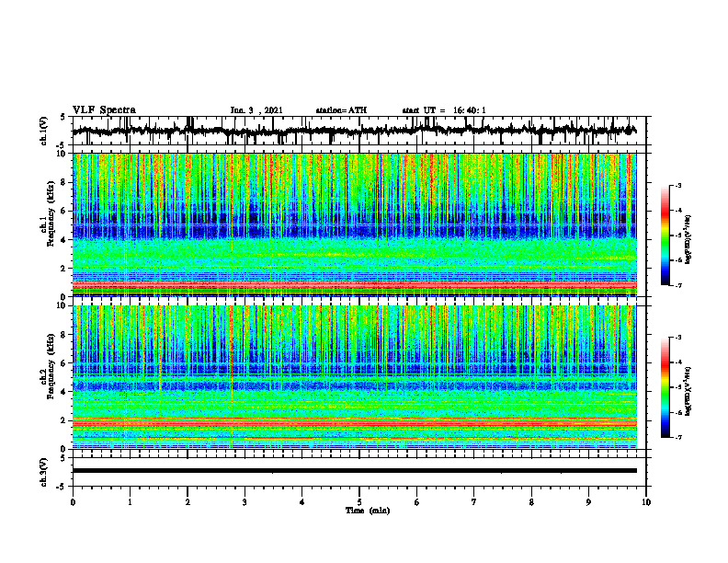Click the "ch.1(V)" waveform axis label
Viewport: 728px width, 563px height.
(44, 131)
